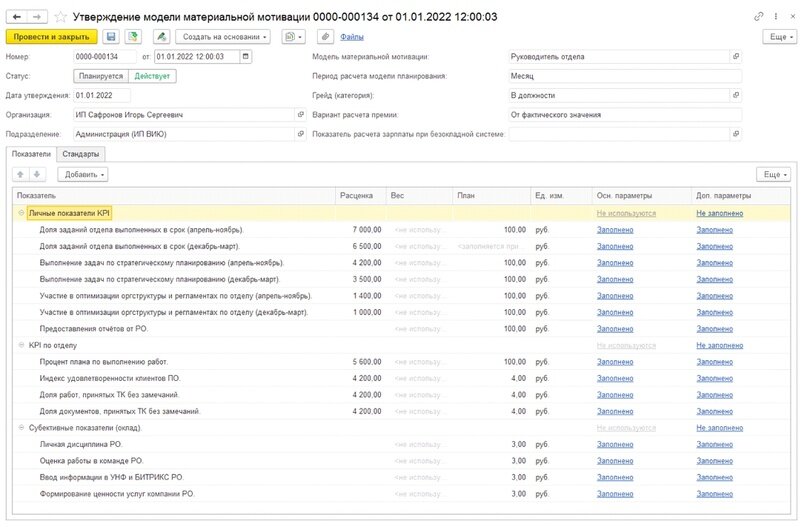Open Создать на основании dropdown

(223, 37)
